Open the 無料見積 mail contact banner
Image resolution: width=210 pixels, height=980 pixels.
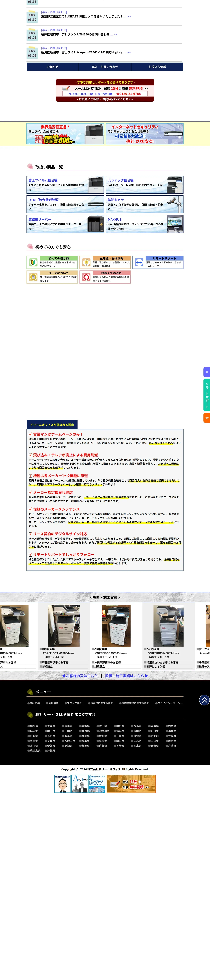(105, 90)
